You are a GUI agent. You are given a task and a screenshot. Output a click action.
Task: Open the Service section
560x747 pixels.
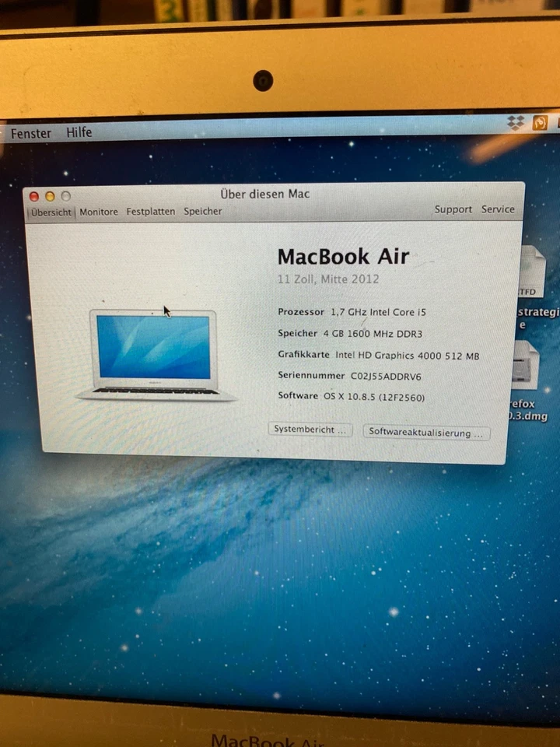click(x=498, y=209)
